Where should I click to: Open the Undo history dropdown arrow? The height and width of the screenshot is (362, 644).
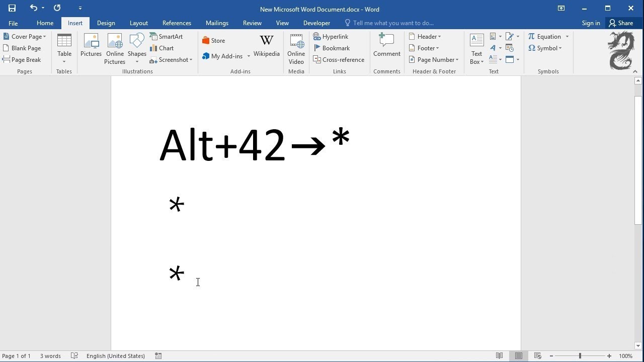tap(43, 8)
